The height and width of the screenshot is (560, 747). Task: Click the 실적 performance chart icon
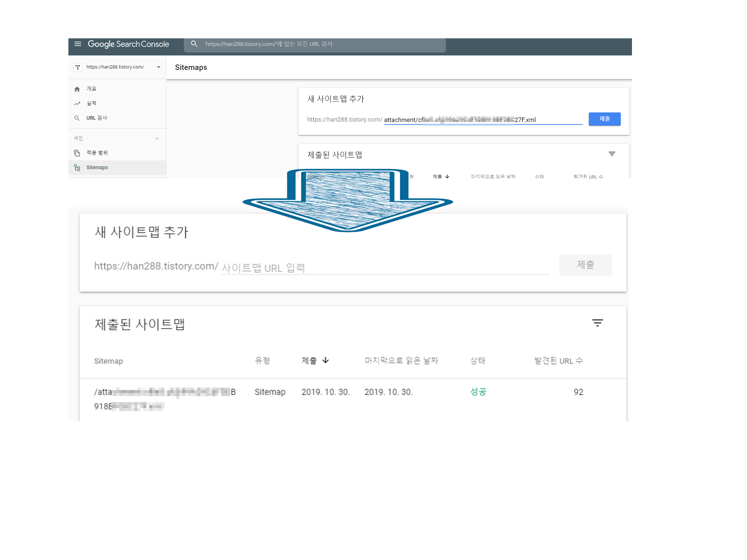coord(77,104)
